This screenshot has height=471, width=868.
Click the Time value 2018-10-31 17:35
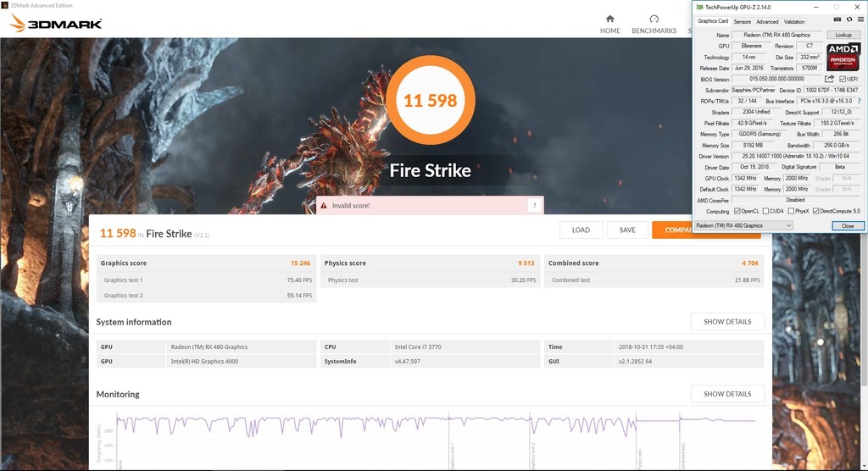pyautogui.click(x=651, y=347)
